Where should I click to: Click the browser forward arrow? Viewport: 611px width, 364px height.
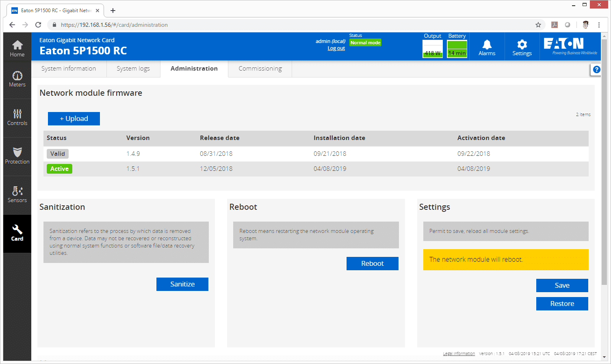coord(25,25)
